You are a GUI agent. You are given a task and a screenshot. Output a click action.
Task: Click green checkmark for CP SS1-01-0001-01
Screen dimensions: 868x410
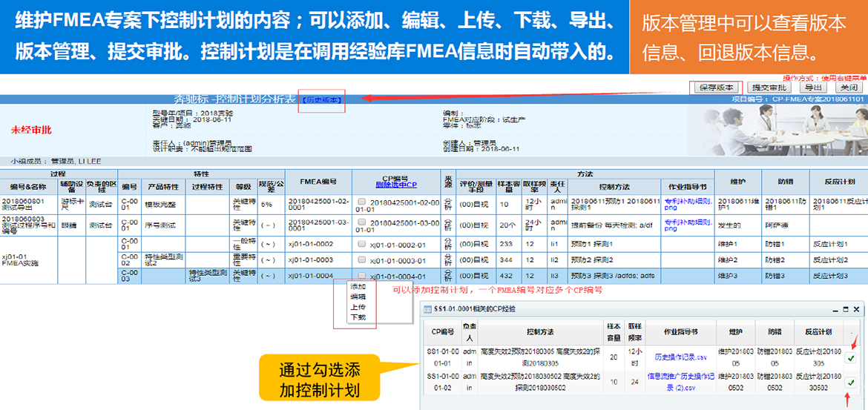[851, 358]
